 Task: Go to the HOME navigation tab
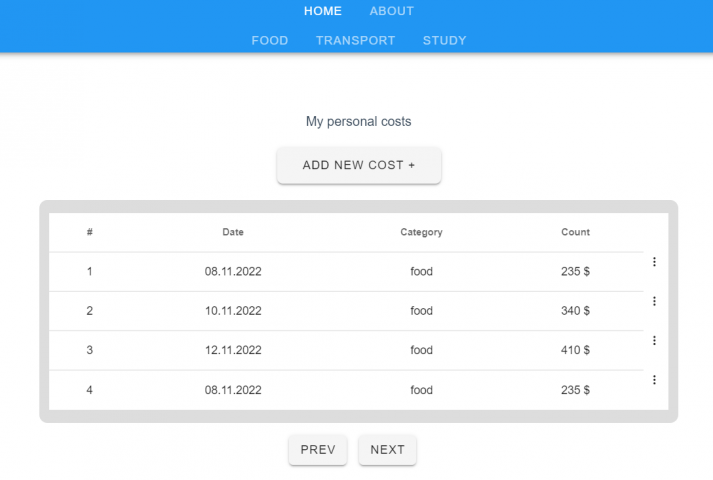(x=323, y=11)
